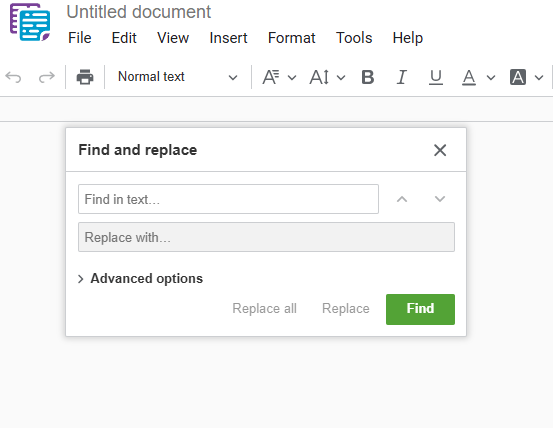
Task: Click the Untitled document title
Action: 139,12
